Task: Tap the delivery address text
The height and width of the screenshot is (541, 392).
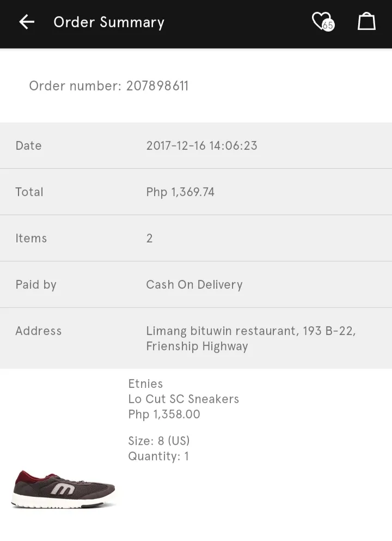Action: click(x=250, y=338)
